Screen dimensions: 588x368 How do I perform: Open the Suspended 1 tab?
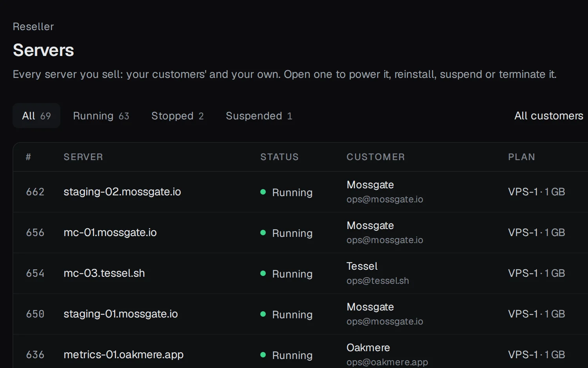pyautogui.click(x=259, y=115)
